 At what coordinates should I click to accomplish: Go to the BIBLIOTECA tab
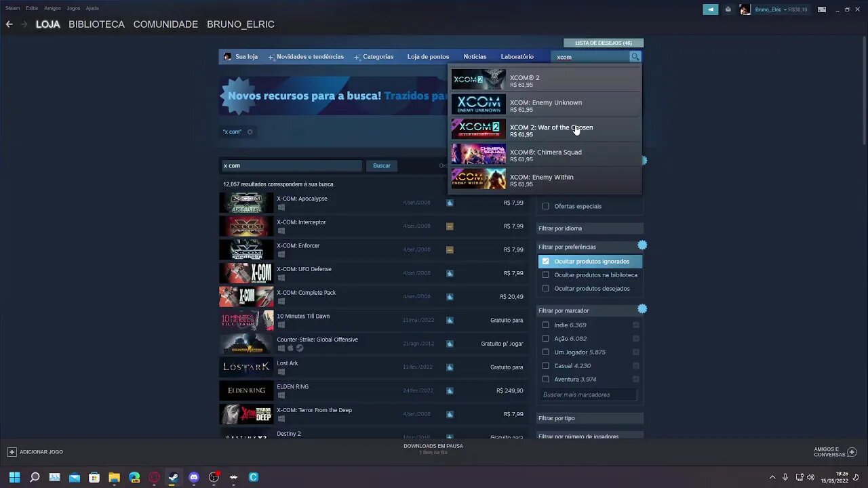[96, 24]
